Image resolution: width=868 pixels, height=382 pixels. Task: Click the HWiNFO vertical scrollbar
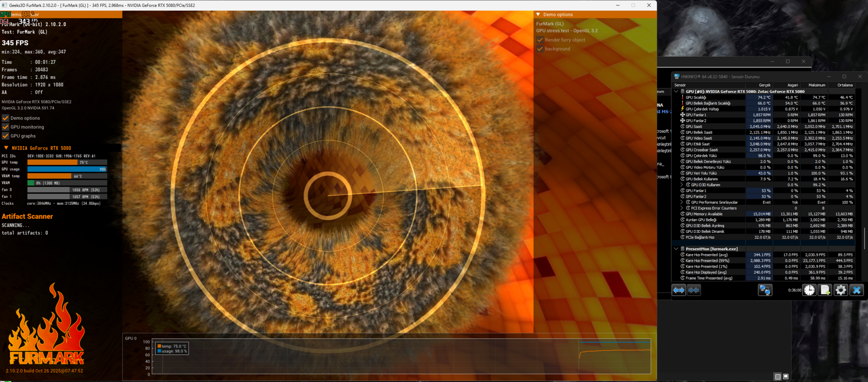(x=864, y=238)
